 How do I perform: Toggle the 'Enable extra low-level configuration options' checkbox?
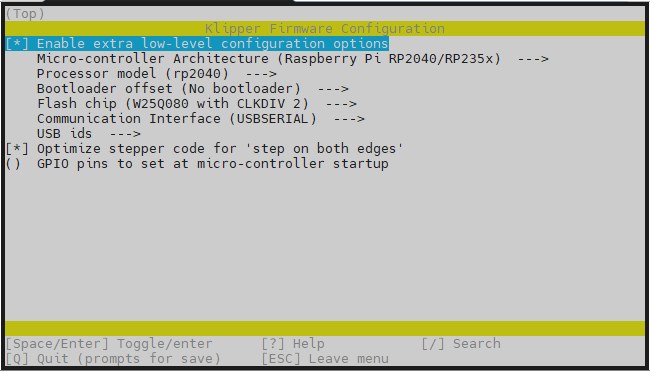17,44
